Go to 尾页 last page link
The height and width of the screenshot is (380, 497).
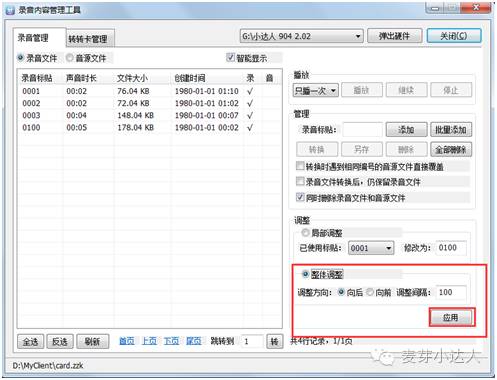coord(194,341)
